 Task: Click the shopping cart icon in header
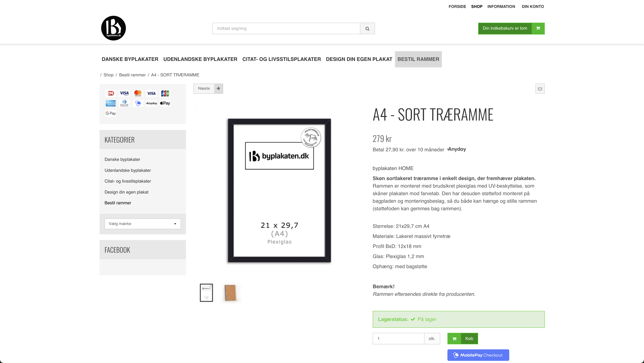(x=538, y=28)
